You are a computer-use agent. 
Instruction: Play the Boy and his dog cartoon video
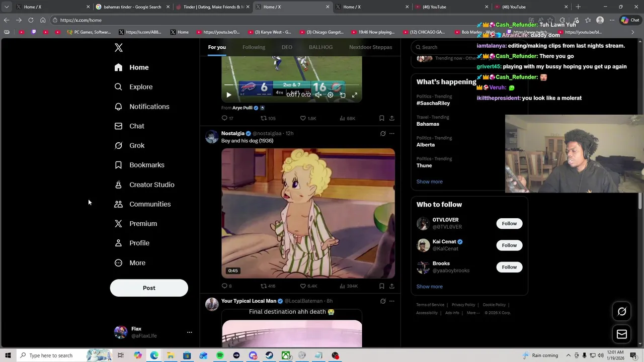click(308, 213)
